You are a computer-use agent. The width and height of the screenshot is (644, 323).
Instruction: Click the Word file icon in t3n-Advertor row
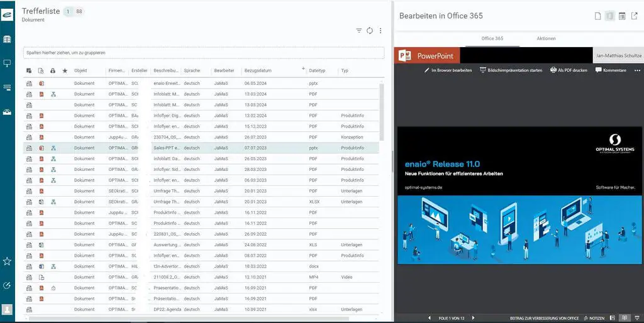[41, 266]
